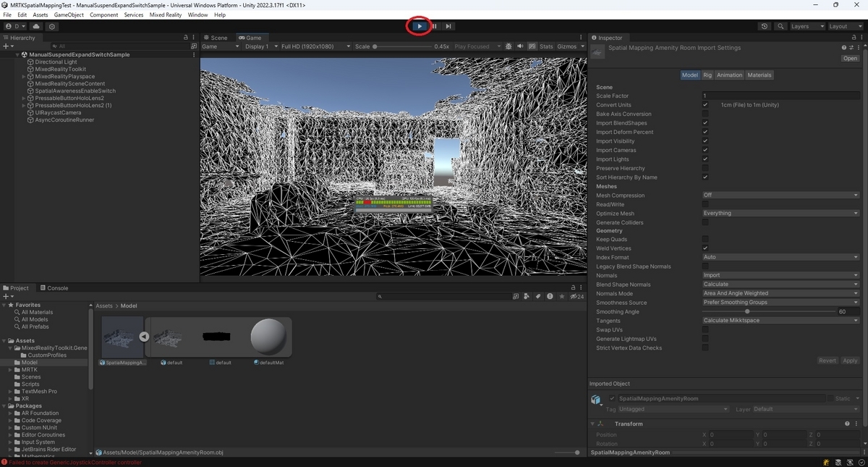The width and height of the screenshot is (868, 467).
Task: Toggle Gizmos in the Game view
Action: 566,46
